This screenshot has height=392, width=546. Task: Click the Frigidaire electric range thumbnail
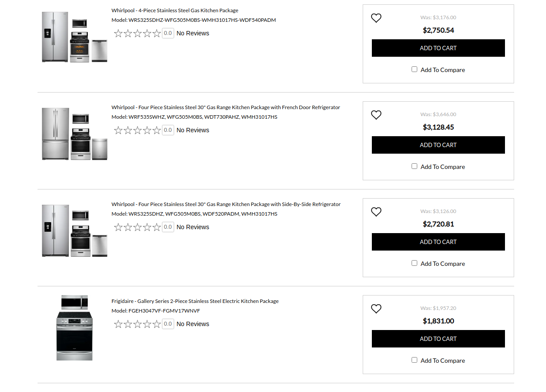(74, 327)
